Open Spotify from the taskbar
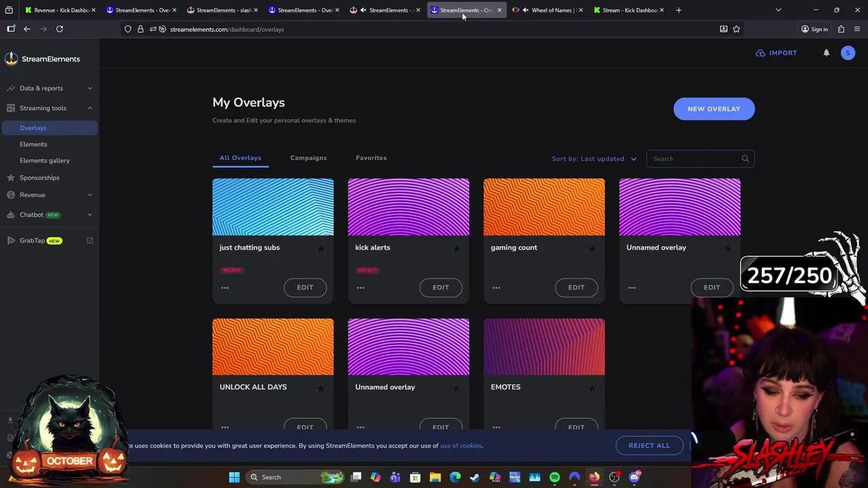 pyautogui.click(x=555, y=477)
